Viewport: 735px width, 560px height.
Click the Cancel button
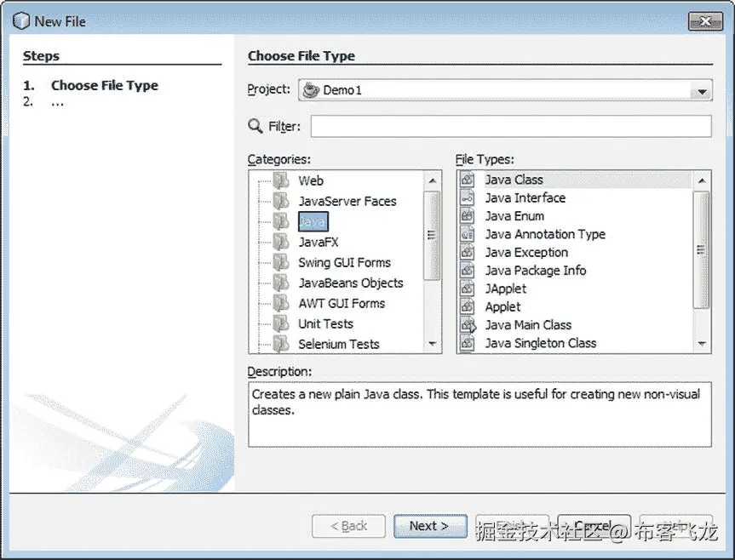point(594,526)
